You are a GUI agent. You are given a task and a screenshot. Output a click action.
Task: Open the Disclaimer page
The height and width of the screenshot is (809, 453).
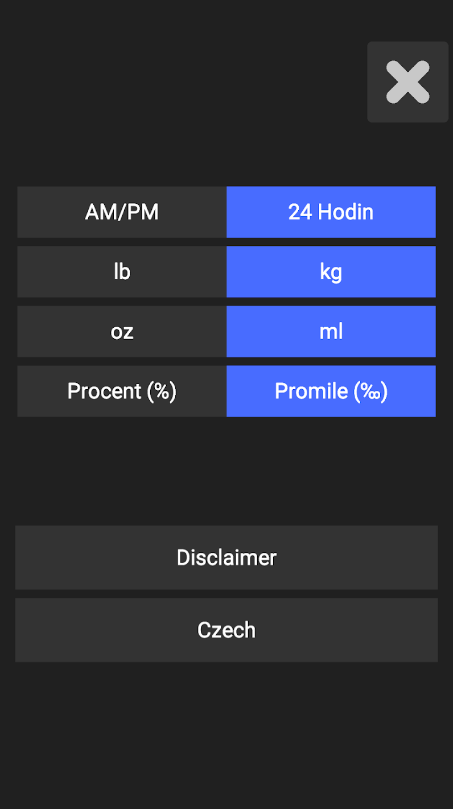coord(226,558)
